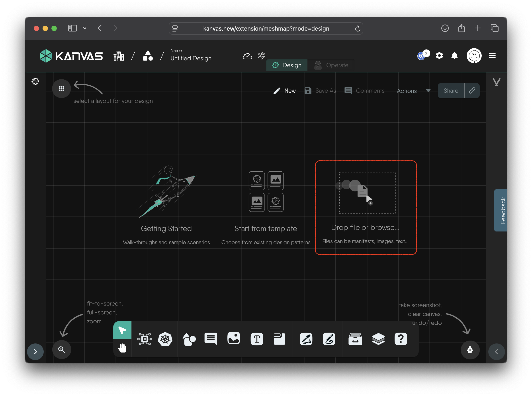Activate the pointer select tool
This screenshot has width=532, height=396.
122,330
